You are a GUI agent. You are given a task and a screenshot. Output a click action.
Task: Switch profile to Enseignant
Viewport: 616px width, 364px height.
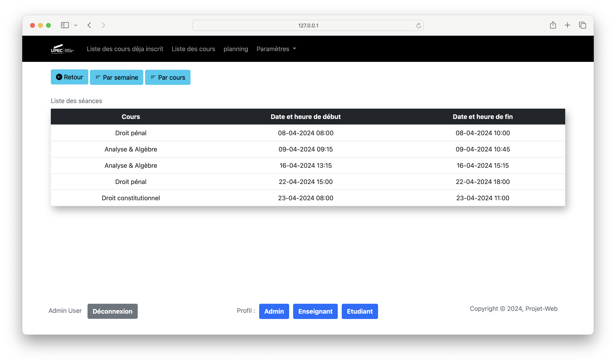point(315,311)
